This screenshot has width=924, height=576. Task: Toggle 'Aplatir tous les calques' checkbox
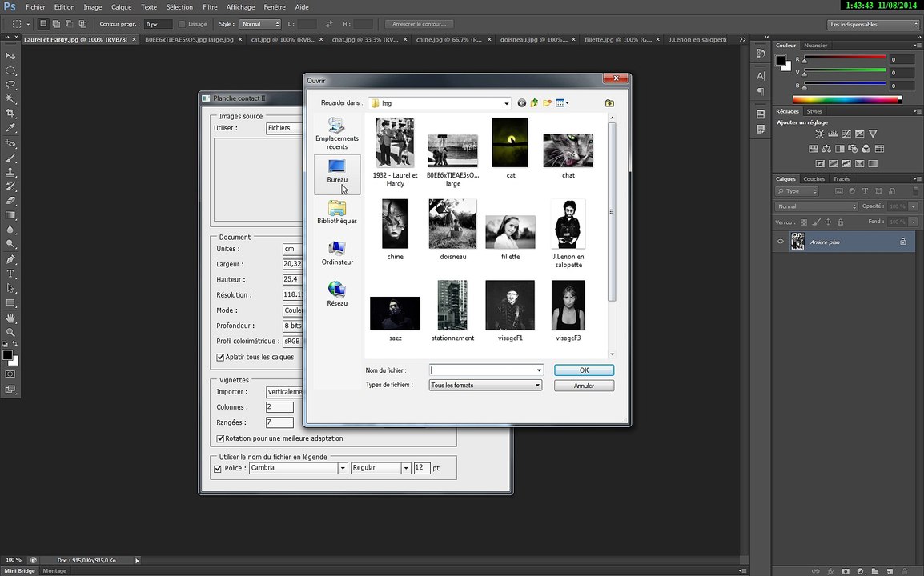pyautogui.click(x=220, y=357)
